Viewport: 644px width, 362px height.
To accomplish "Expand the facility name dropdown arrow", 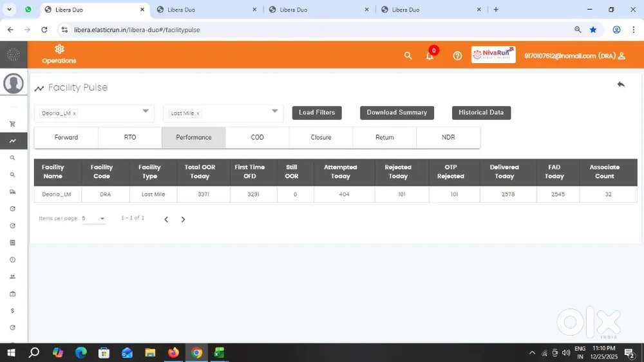I will click(146, 111).
